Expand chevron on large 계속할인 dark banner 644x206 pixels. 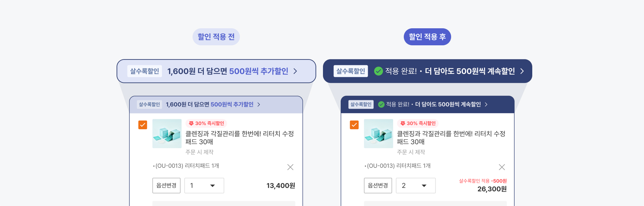click(x=522, y=71)
